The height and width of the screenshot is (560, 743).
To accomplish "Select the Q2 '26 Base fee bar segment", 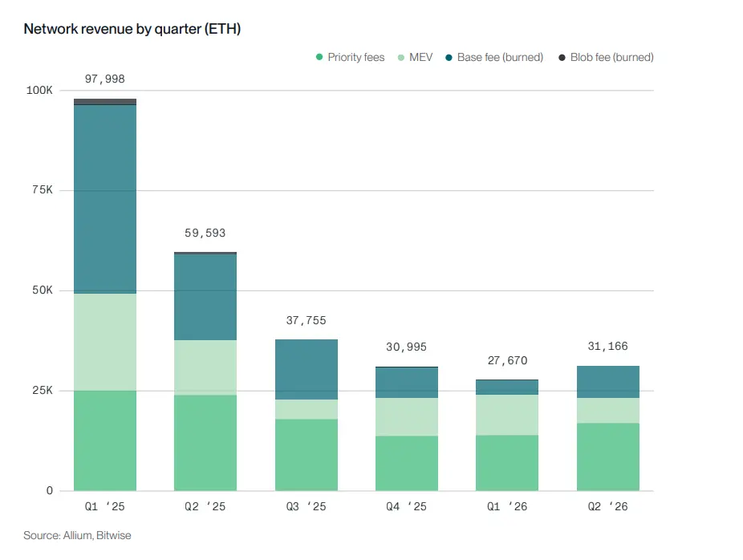I will pyautogui.click(x=608, y=382).
